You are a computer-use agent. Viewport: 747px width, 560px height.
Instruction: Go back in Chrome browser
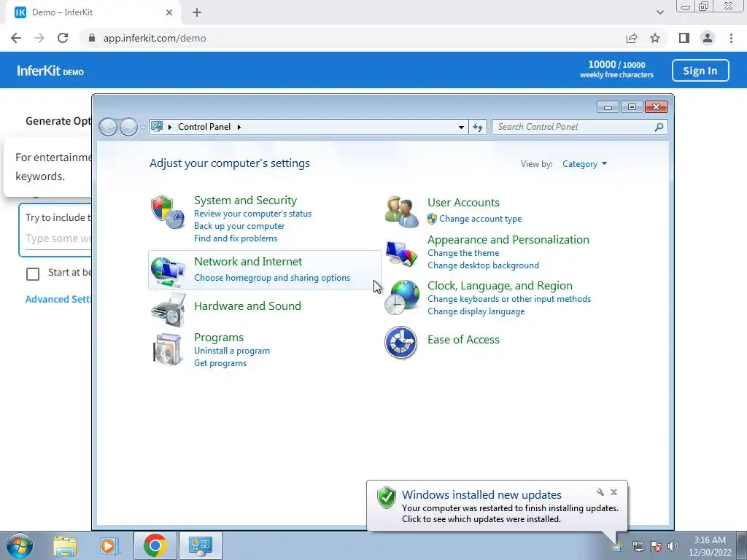click(16, 38)
